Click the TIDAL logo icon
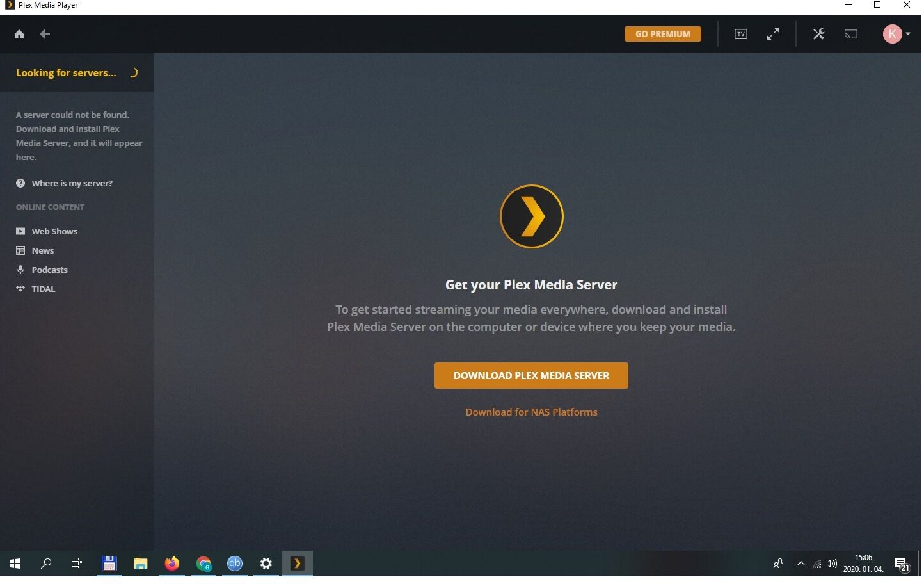 20,289
